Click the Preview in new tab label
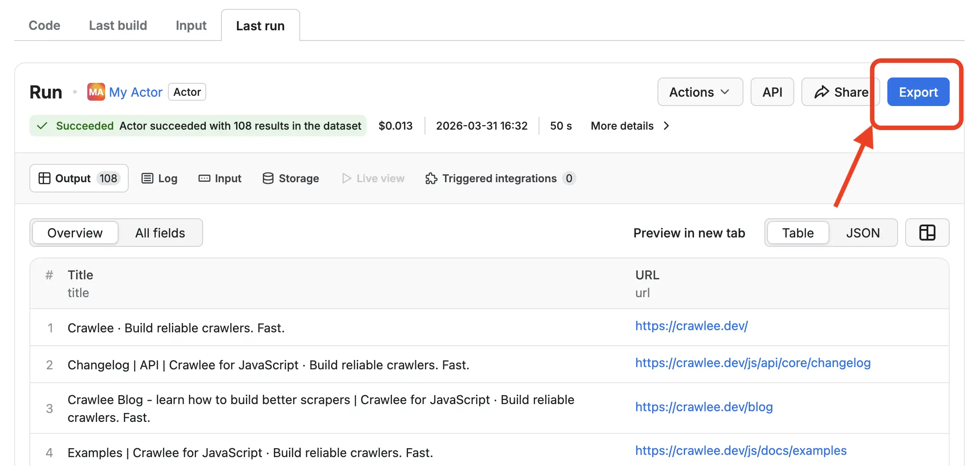980x466 pixels. click(x=689, y=233)
